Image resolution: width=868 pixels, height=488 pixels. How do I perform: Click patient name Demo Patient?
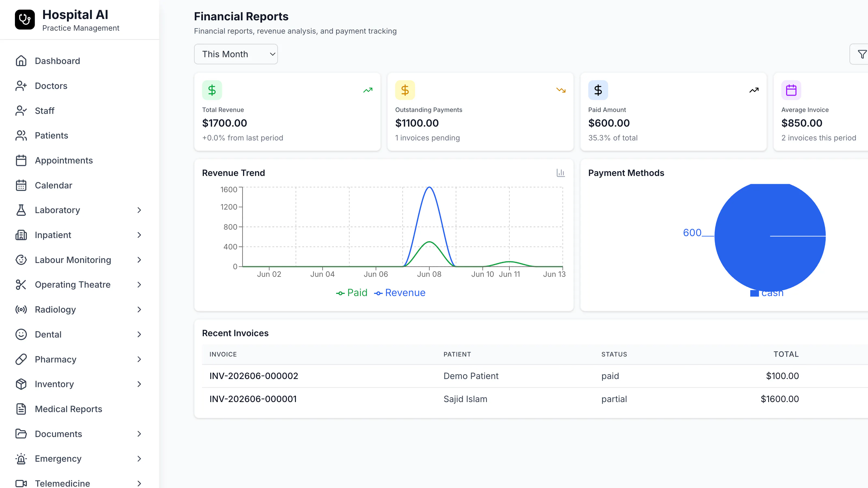(x=471, y=376)
